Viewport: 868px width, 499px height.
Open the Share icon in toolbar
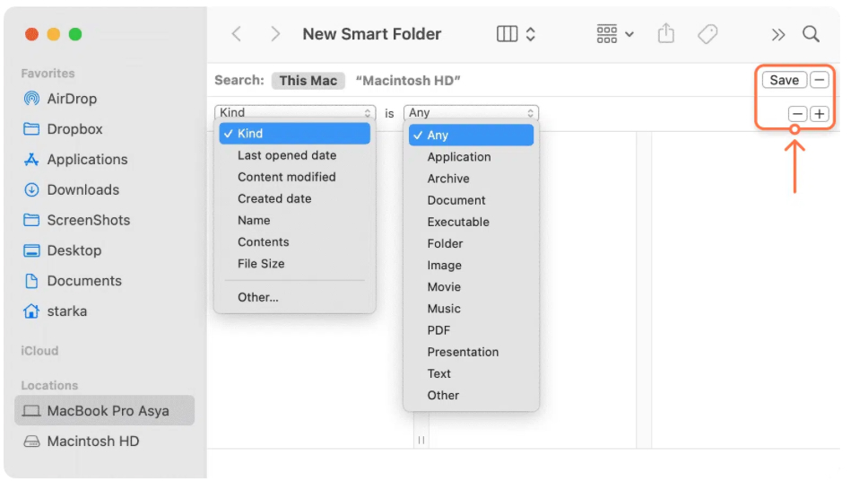click(665, 34)
